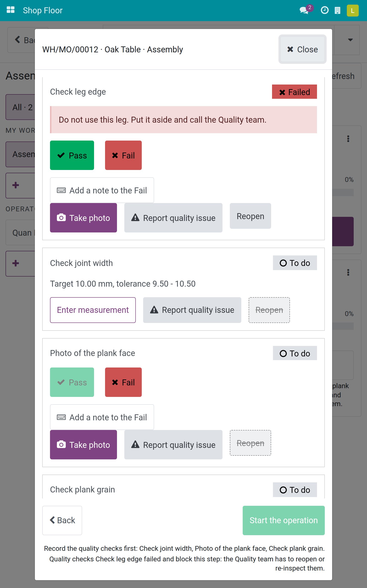
Task: Expand the dropdown arrow at top right
Action: click(350, 40)
